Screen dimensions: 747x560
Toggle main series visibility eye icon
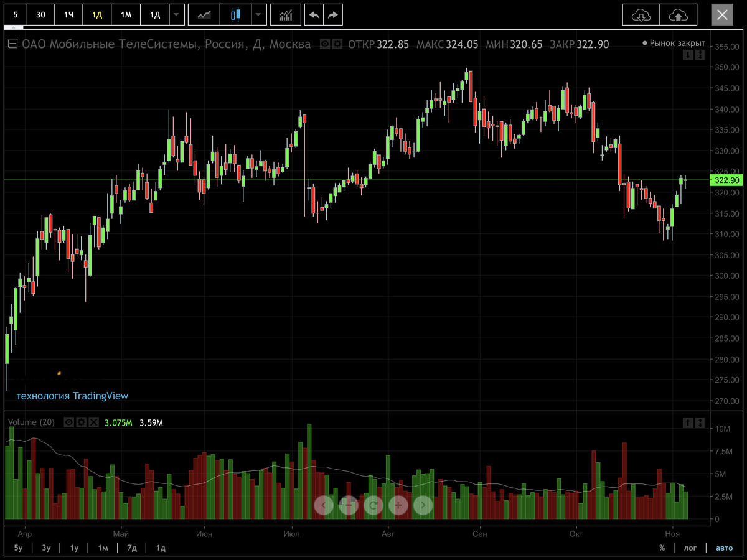click(x=324, y=44)
